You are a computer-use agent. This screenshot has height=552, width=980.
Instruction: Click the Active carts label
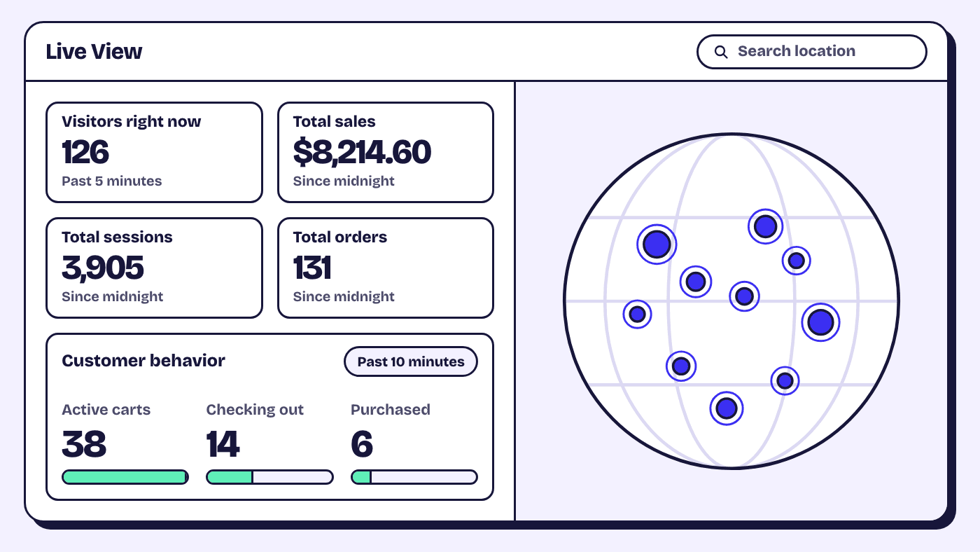(x=106, y=410)
